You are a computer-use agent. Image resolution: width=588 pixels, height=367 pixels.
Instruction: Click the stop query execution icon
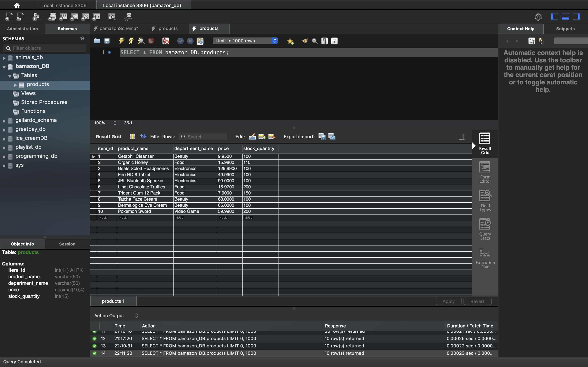coord(151,41)
